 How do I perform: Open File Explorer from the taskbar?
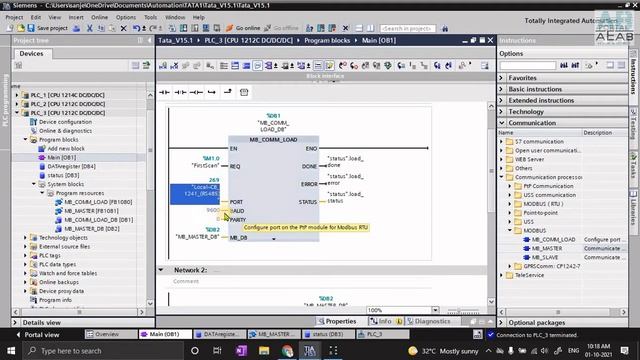[x=264, y=351]
